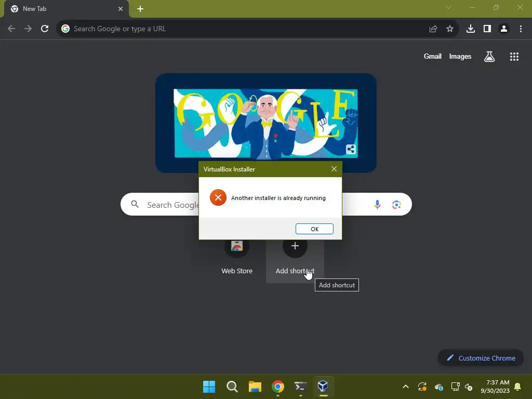The width and height of the screenshot is (532, 399).
Task: Open File Explorer from taskbar
Action: [255, 387]
